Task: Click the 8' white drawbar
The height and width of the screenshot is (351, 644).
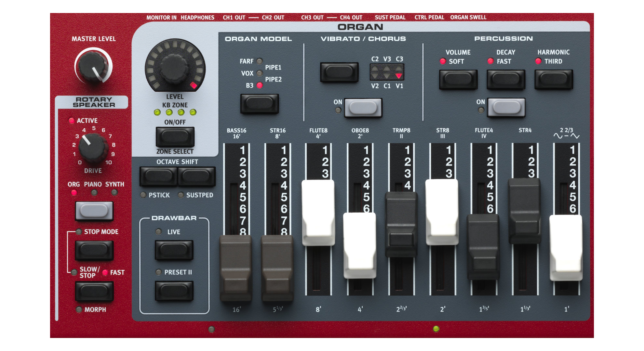Action: [x=318, y=213]
